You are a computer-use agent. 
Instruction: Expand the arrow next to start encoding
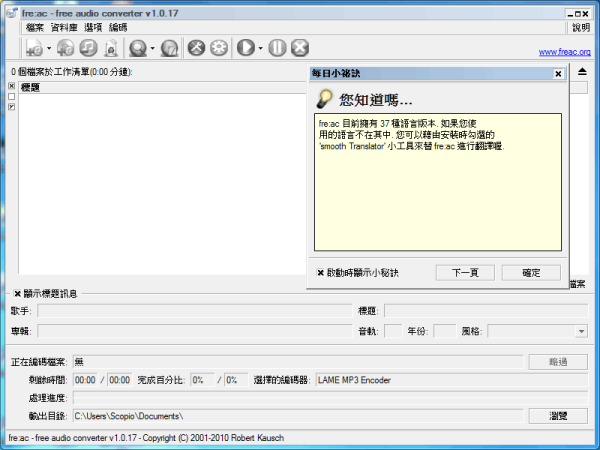261,48
